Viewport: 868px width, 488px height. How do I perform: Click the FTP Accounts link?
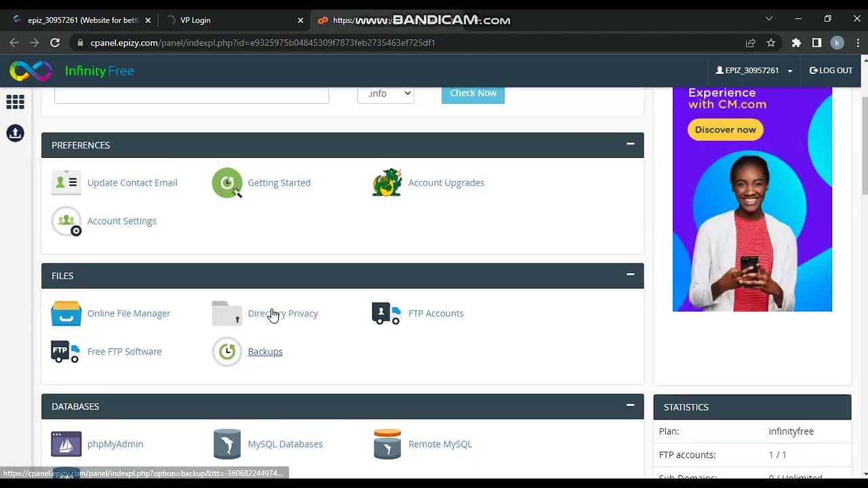tap(436, 314)
